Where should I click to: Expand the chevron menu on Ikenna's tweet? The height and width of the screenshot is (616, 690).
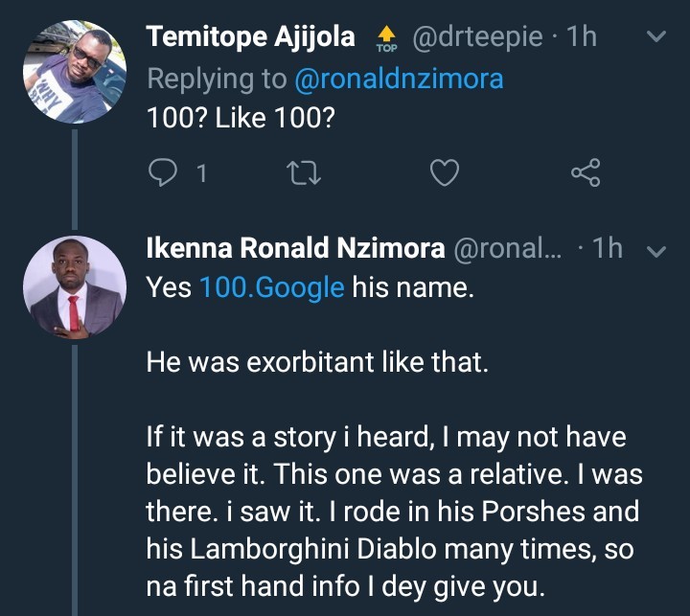(x=657, y=251)
